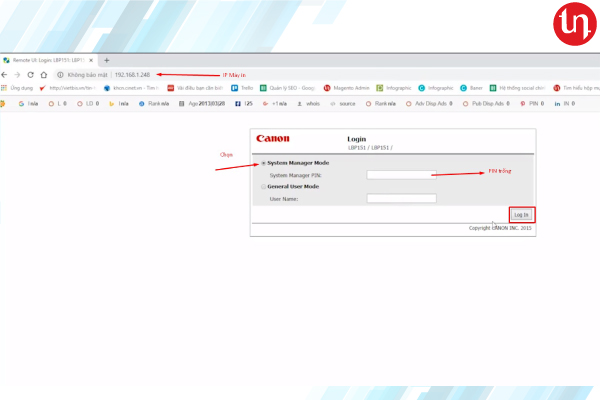Open the Vài điều bạn cần biết bookmark
This screenshot has width=600, height=400.
tap(195, 88)
